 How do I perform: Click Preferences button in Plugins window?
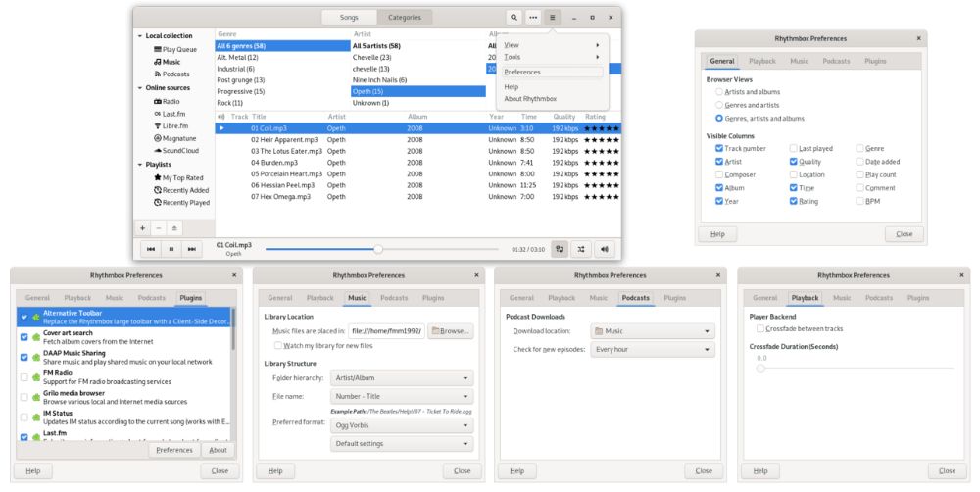174,450
